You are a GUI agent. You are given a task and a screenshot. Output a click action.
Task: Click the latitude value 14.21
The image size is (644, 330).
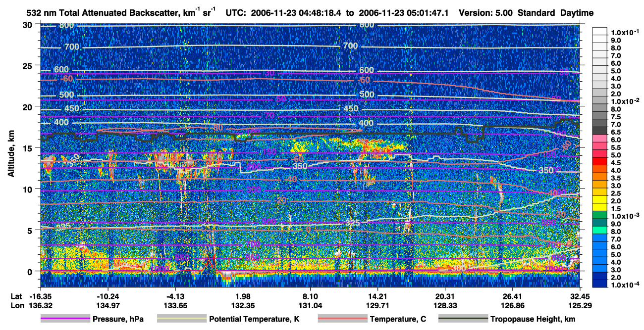[377, 296]
